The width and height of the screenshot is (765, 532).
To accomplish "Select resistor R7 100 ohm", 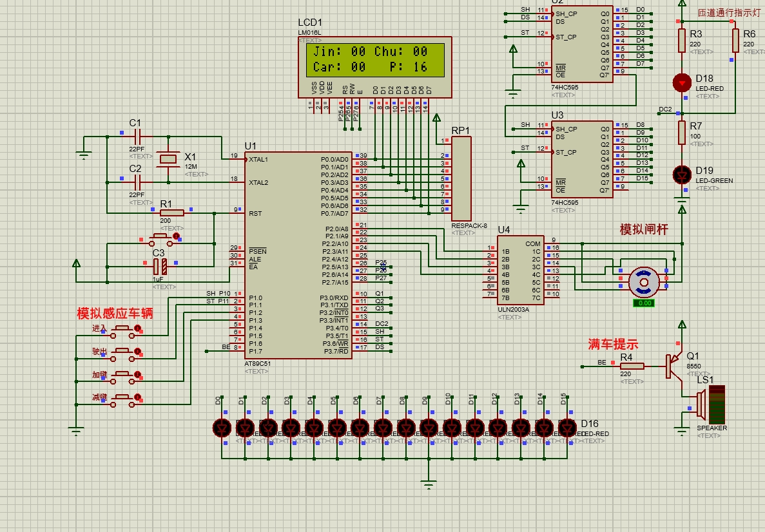I will [682, 133].
